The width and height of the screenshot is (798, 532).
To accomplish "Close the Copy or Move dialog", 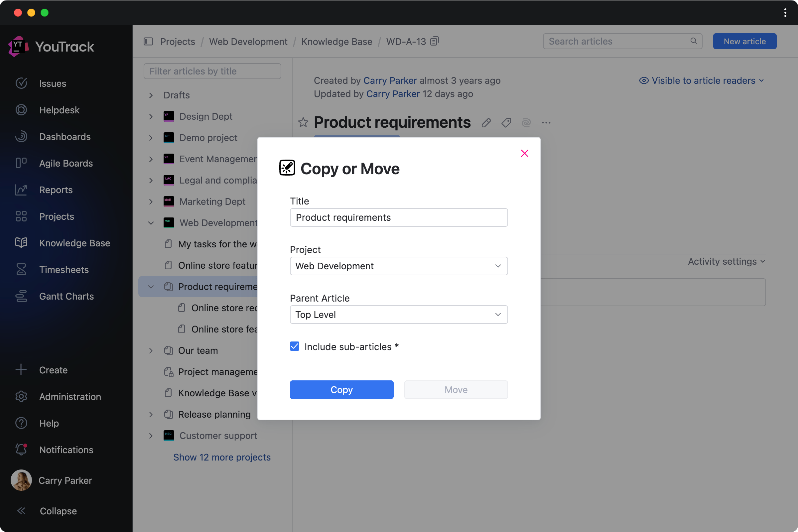I will click(524, 153).
